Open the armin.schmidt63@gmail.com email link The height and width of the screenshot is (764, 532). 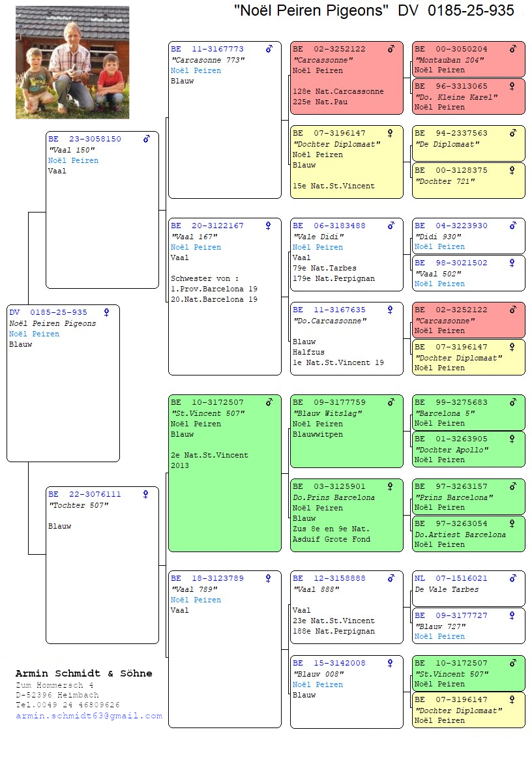(x=89, y=716)
